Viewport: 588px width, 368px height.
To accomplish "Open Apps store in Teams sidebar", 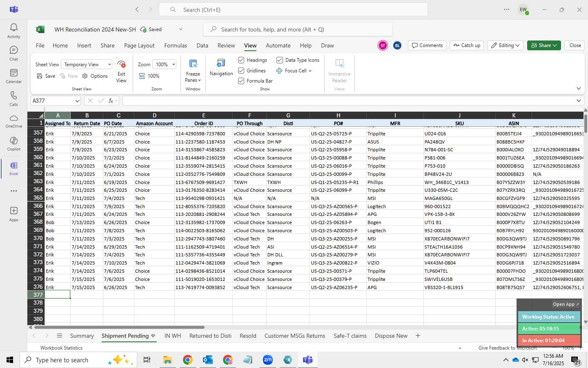I will [13, 214].
